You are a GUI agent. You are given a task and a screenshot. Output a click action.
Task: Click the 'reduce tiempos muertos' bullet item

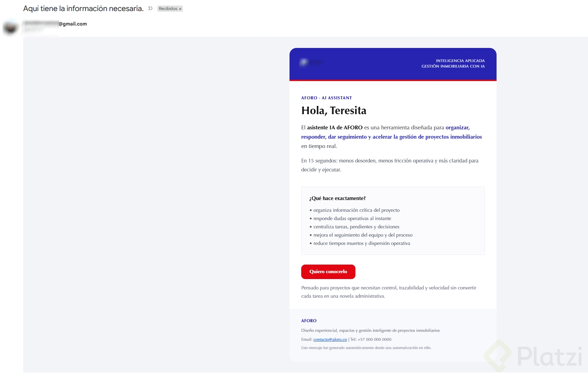tap(361, 243)
